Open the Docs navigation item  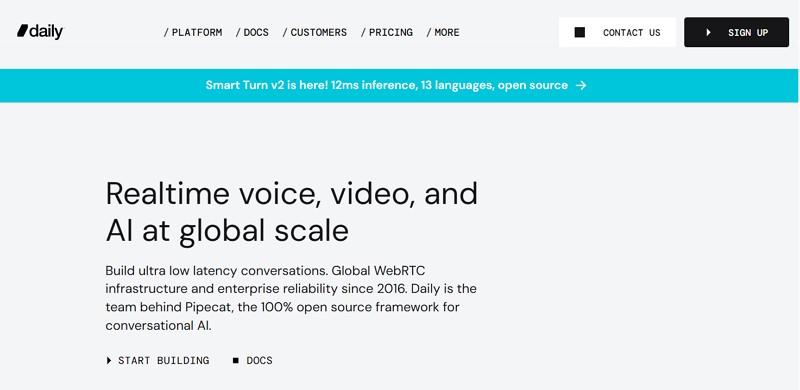[x=252, y=32]
